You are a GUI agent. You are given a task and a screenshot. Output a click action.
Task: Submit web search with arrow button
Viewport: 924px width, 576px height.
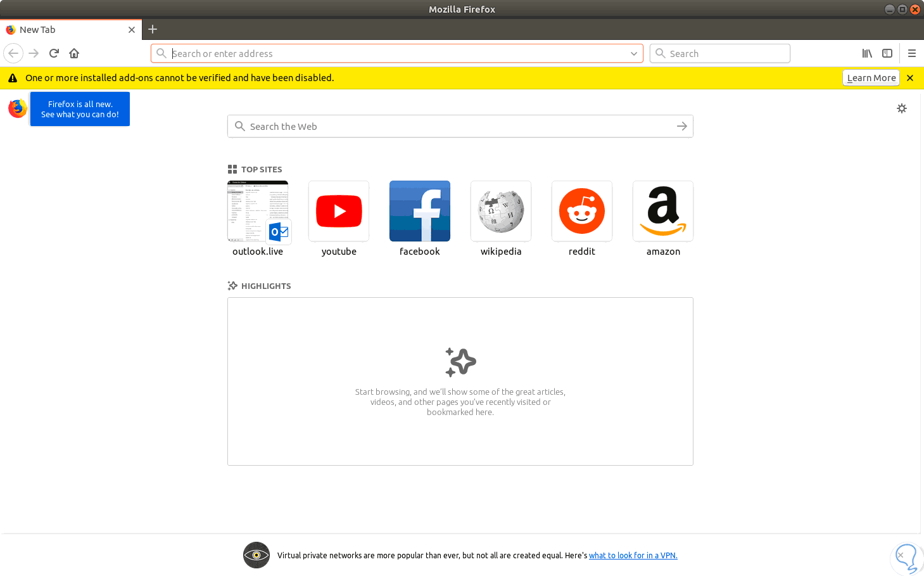(682, 126)
